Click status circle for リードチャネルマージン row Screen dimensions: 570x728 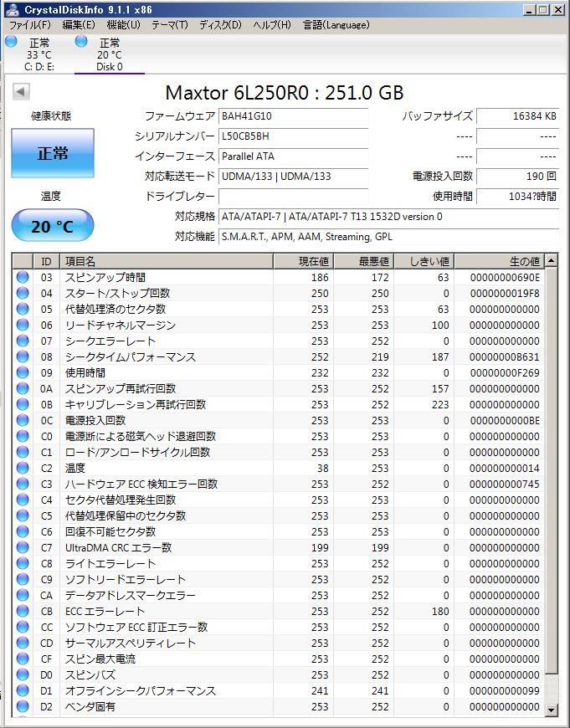tap(23, 325)
